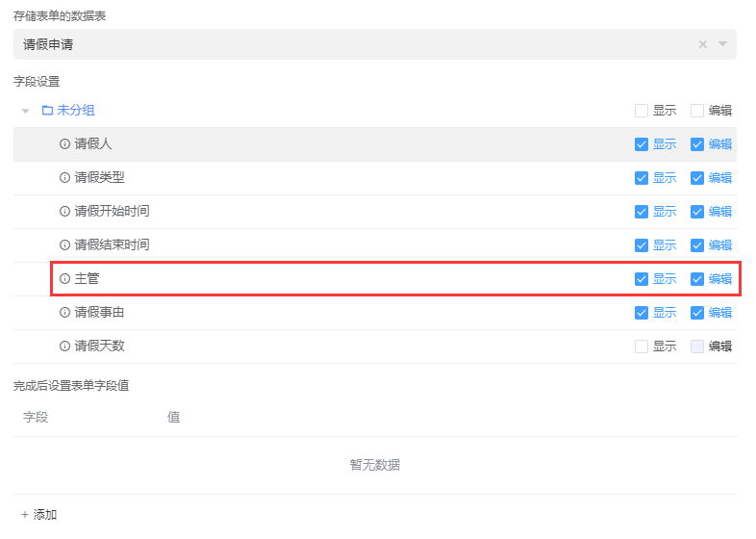Open the 请假申请 data table dropdown arrow
The width and height of the screenshot is (756, 539).
(x=722, y=44)
